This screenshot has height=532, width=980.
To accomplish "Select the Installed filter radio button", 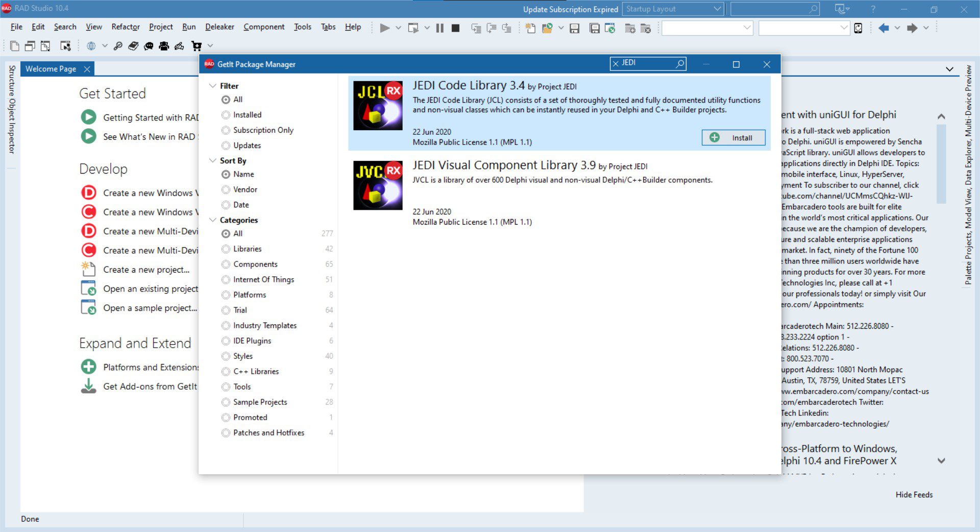I will (226, 115).
